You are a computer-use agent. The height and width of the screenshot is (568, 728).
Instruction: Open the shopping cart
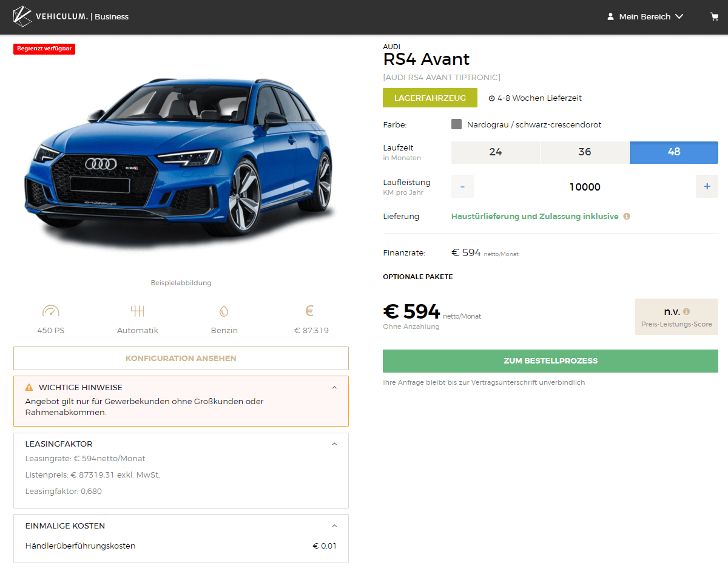pos(714,17)
